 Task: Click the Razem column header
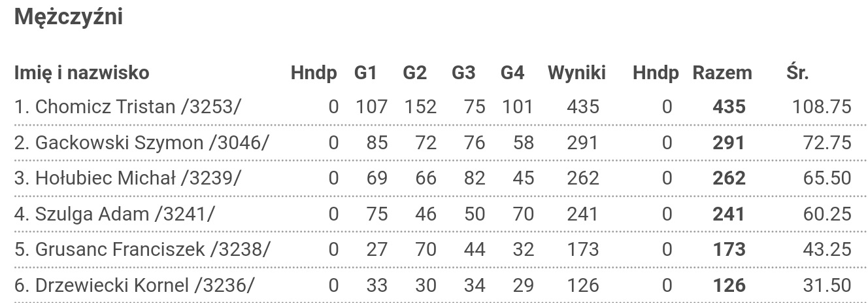[x=722, y=73]
